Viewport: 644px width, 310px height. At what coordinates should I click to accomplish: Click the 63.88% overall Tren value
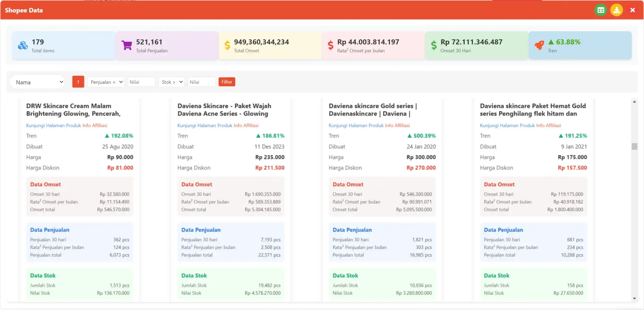(x=564, y=42)
